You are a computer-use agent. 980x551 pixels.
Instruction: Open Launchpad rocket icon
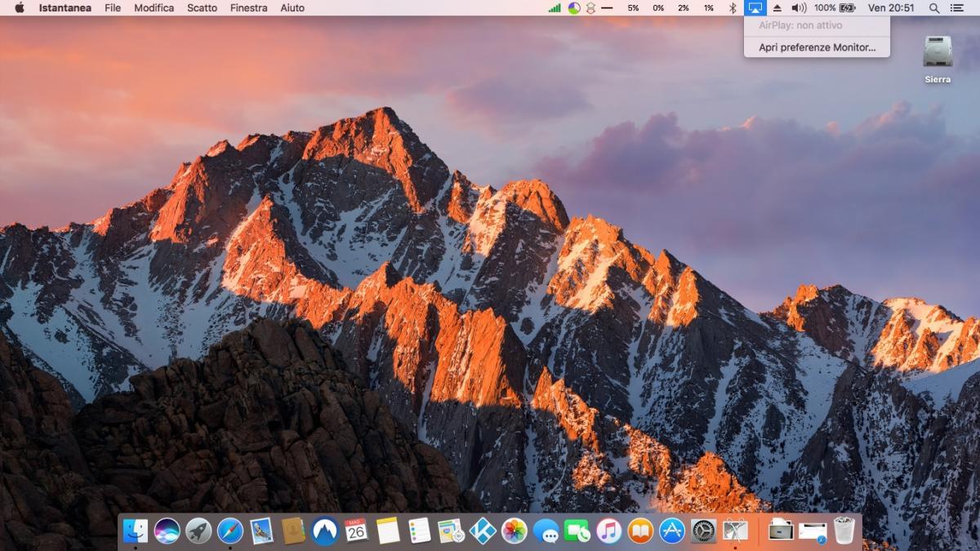click(198, 531)
